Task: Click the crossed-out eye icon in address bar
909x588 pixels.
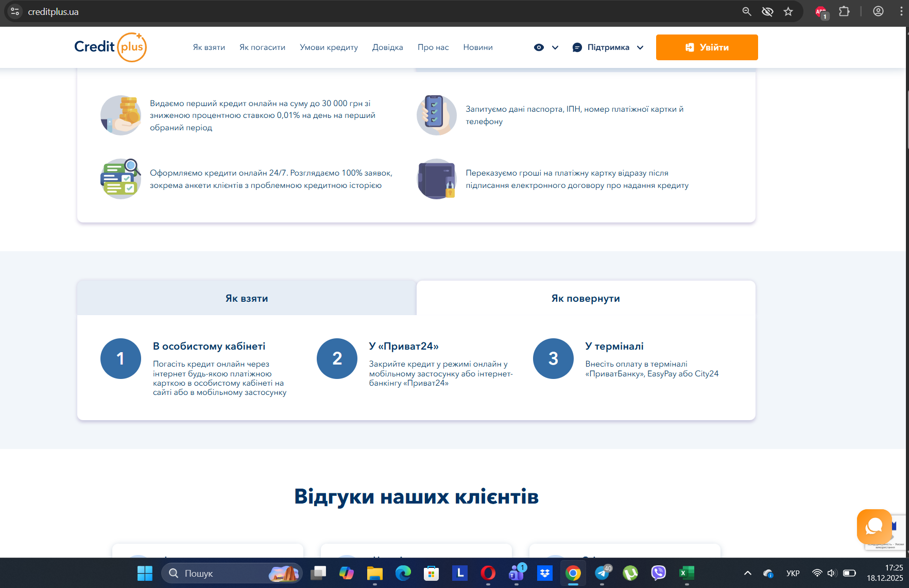Action: (x=767, y=11)
